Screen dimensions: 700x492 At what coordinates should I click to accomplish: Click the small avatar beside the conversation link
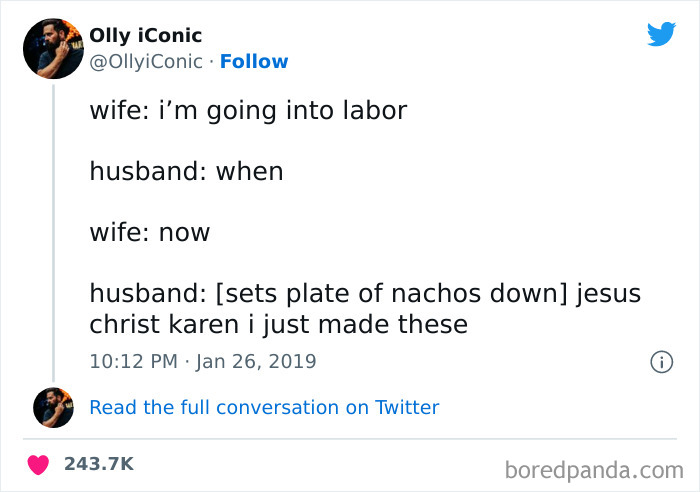pyautogui.click(x=53, y=407)
